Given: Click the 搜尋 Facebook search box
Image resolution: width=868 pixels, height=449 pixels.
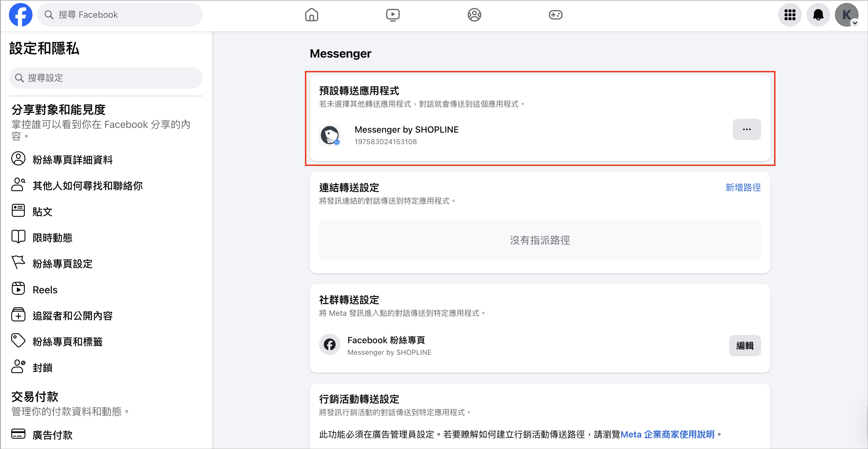Looking at the screenshot, I should [120, 15].
